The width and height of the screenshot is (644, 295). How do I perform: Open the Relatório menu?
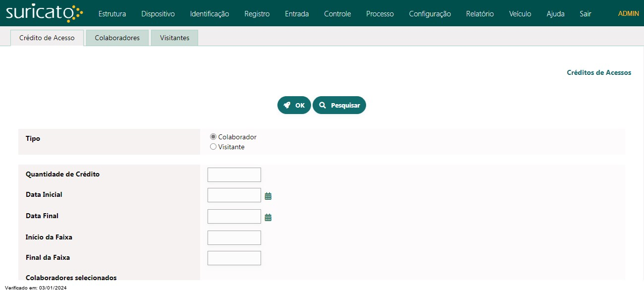pyautogui.click(x=480, y=14)
